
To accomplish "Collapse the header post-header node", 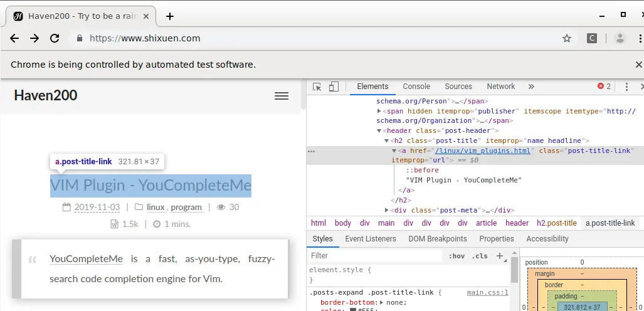I will point(379,130).
